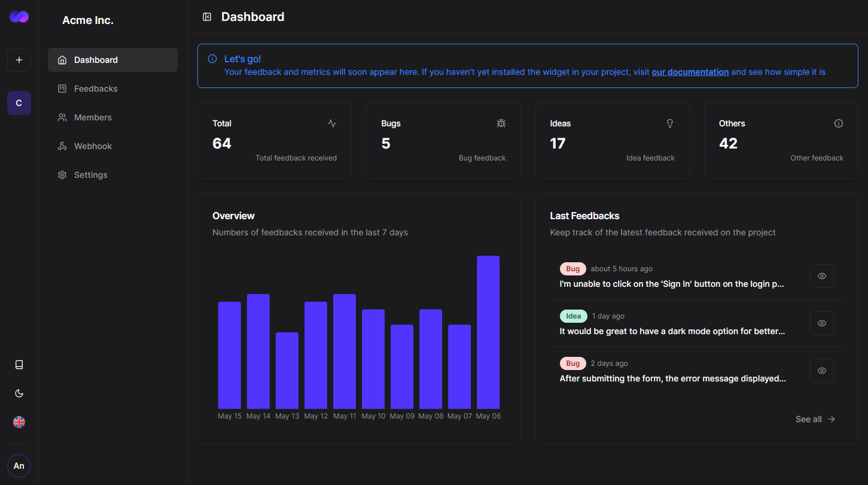Open the 'An' user avatar menu

click(19, 466)
